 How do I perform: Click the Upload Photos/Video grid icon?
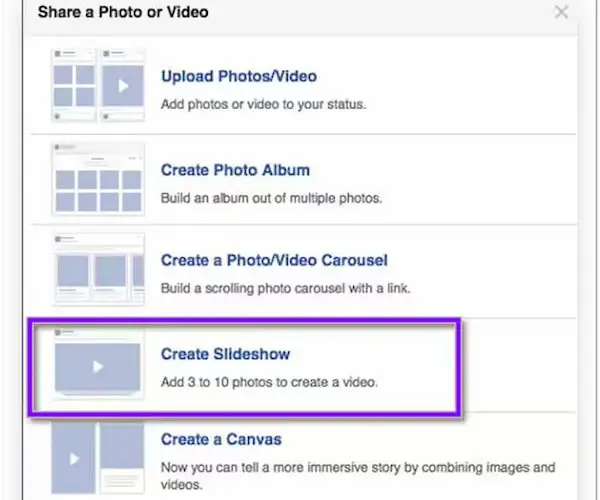click(74, 85)
